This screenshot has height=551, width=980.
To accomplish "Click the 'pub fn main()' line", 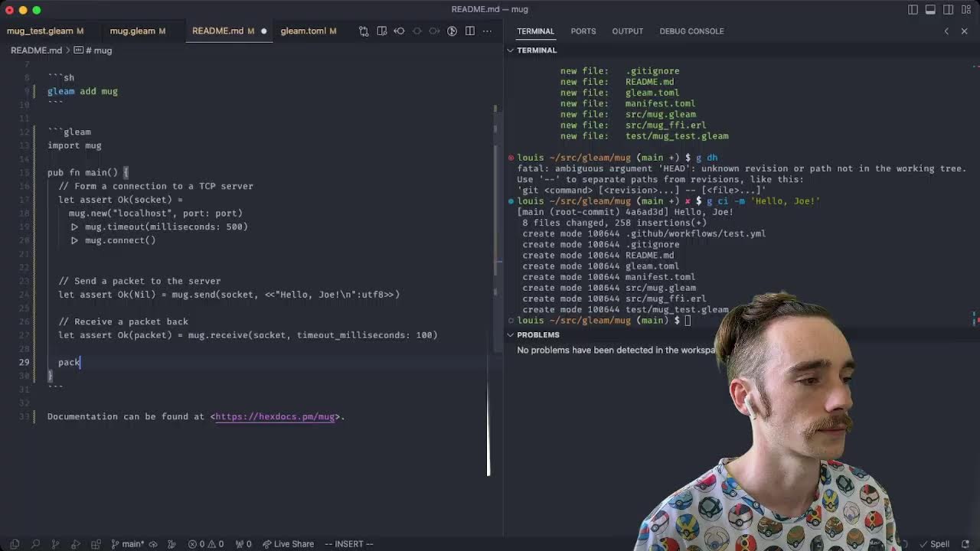I will (88, 173).
